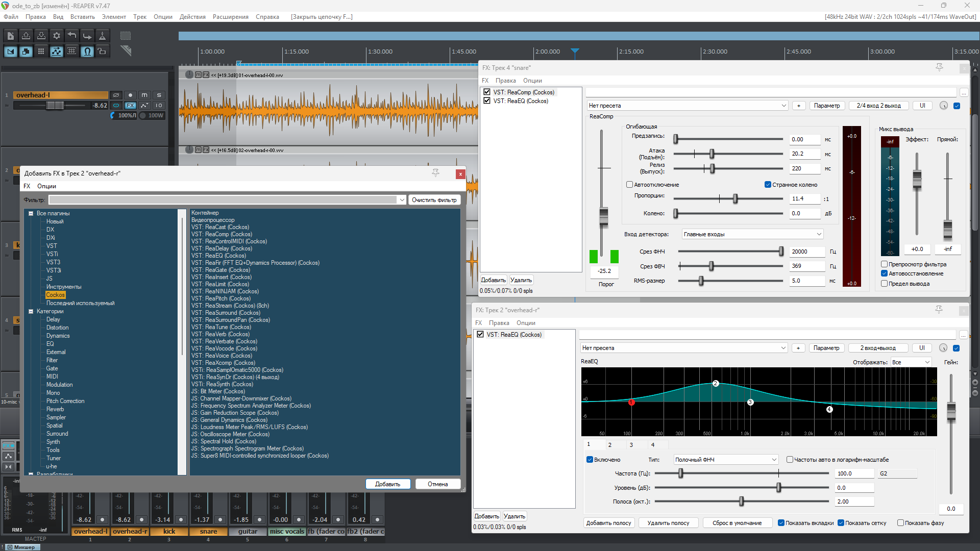Open Project Settings gear icon

(57, 36)
